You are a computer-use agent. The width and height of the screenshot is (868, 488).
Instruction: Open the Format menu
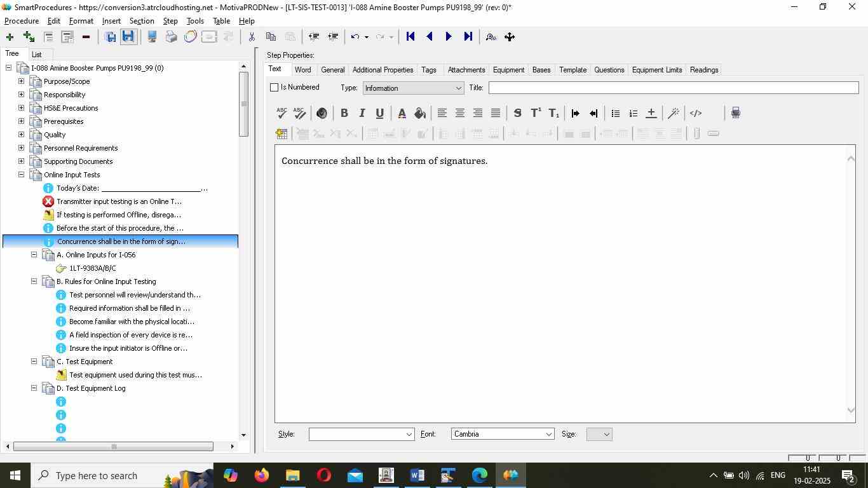point(81,21)
